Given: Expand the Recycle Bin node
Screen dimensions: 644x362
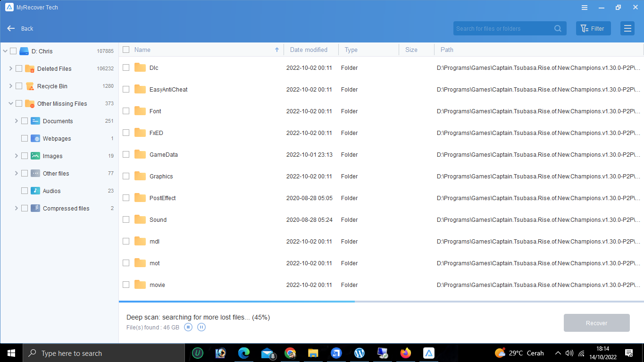Looking at the screenshot, I should click(11, 86).
